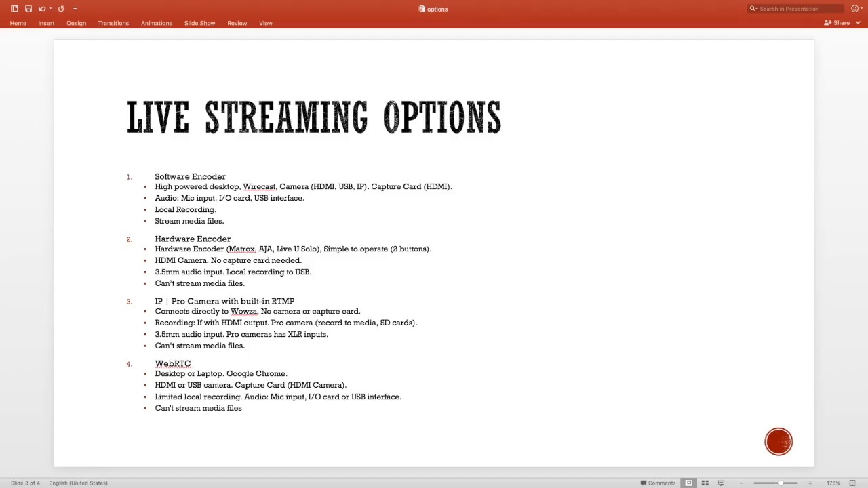Click the LIVE STREAMING OPTIONS title
Viewport: 868px width, 488px height.
[x=314, y=117]
